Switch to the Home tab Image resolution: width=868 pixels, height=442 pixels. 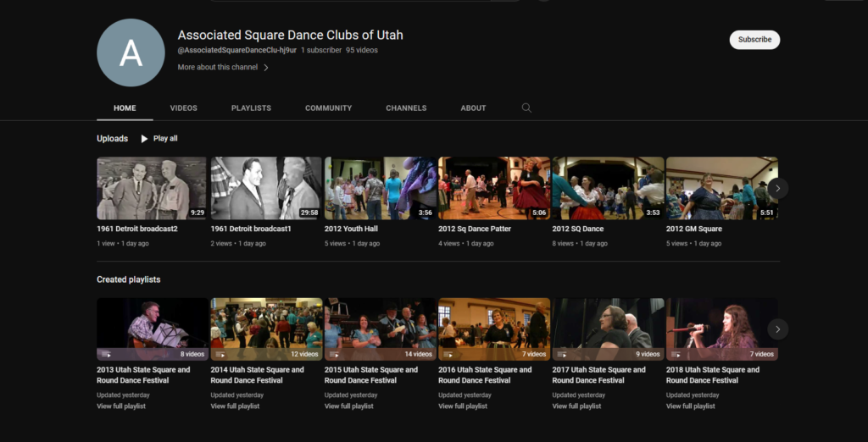coord(125,108)
